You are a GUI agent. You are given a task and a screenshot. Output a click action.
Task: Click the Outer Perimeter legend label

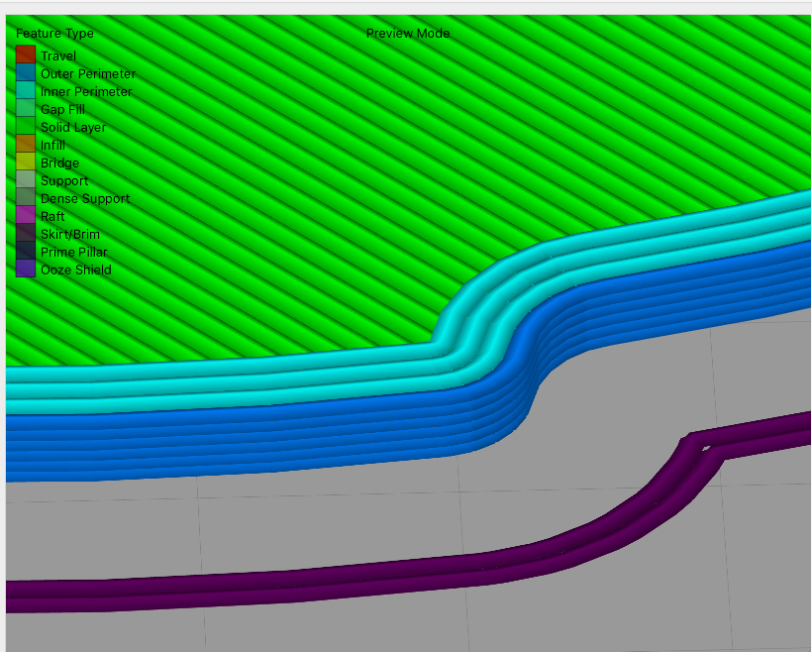pyautogui.click(x=88, y=73)
